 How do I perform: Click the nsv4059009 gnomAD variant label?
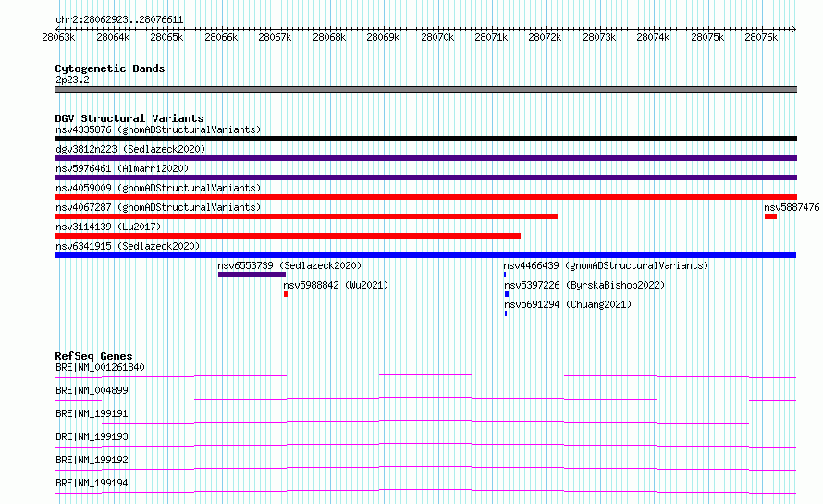pos(158,188)
